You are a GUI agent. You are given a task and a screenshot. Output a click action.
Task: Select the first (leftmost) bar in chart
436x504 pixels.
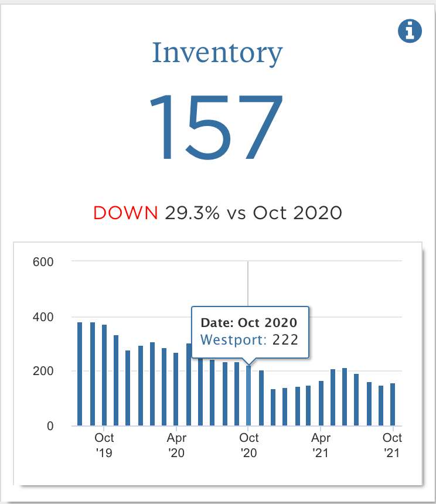pyautogui.click(x=80, y=374)
